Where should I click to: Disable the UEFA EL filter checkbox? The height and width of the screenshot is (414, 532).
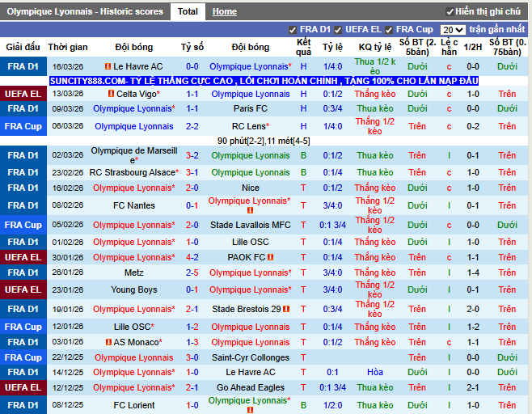337,30
